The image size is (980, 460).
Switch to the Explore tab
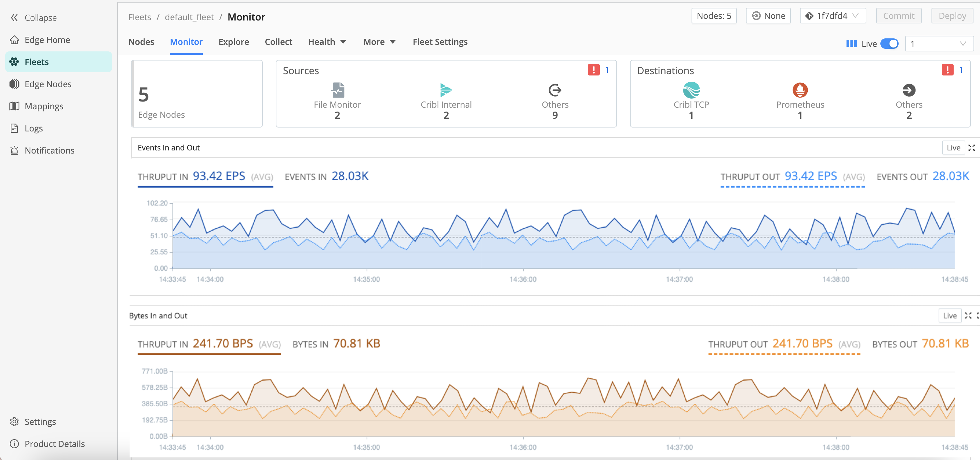[x=233, y=42]
